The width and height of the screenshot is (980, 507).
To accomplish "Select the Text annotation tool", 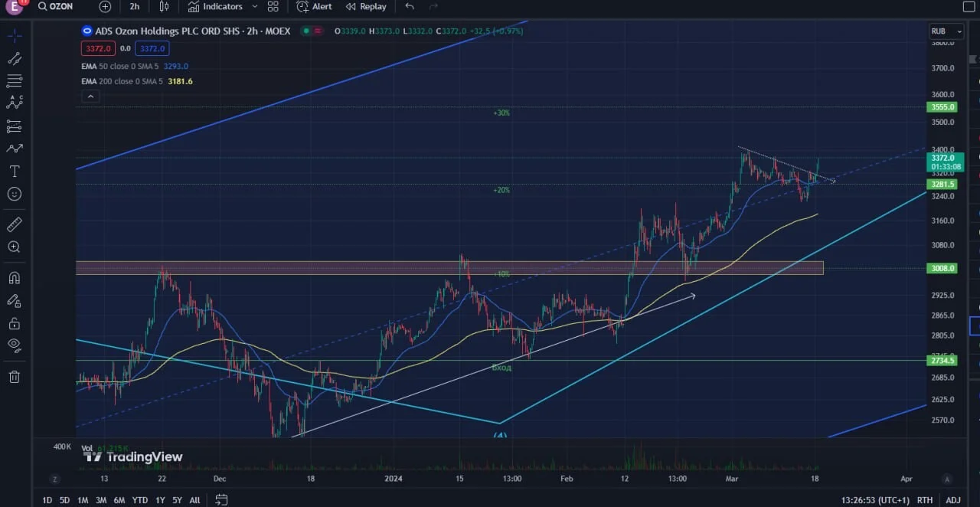I will tap(15, 171).
